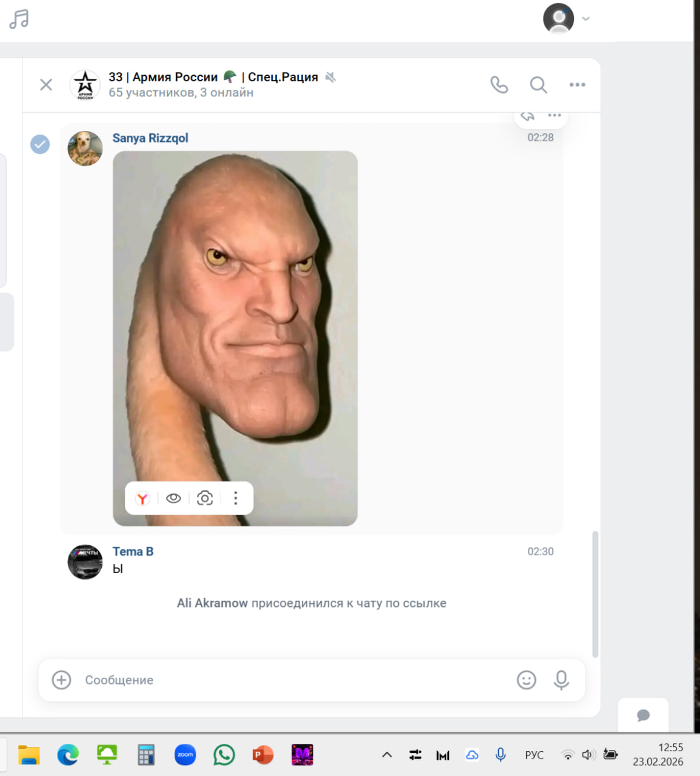Screen dimensions: 700x776
Task: Open the Sanya Rizzqol profile link
Action: (x=150, y=138)
